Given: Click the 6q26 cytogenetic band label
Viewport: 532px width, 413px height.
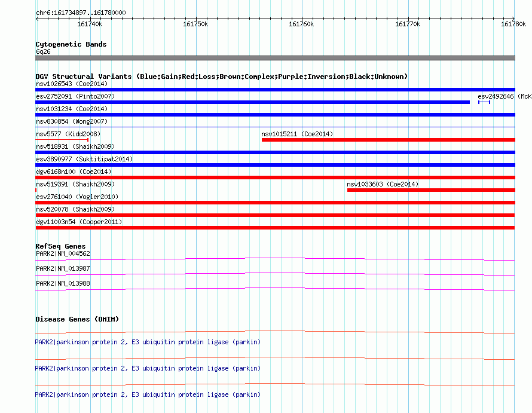Looking at the screenshot, I should [43, 51].
